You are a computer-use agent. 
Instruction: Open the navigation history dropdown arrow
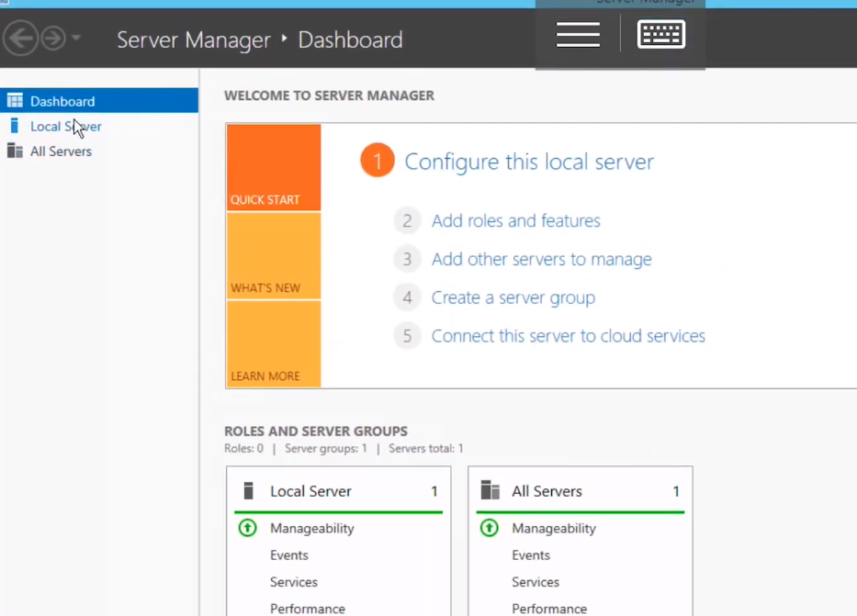(x=76, y=39)
